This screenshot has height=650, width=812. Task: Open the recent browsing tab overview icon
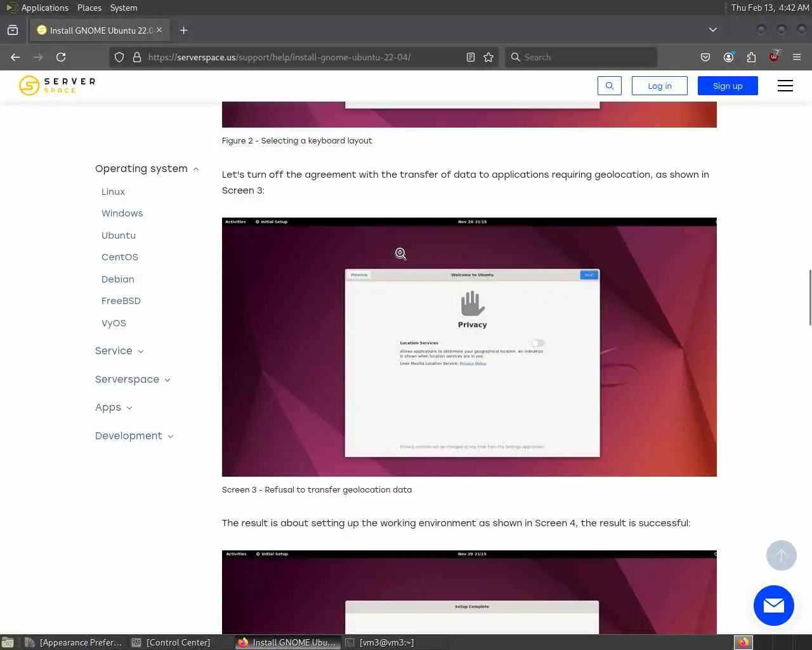(x=13, y=30)
